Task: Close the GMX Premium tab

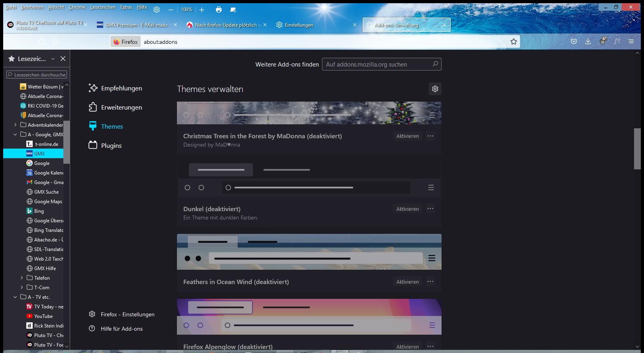Action: 175,25
